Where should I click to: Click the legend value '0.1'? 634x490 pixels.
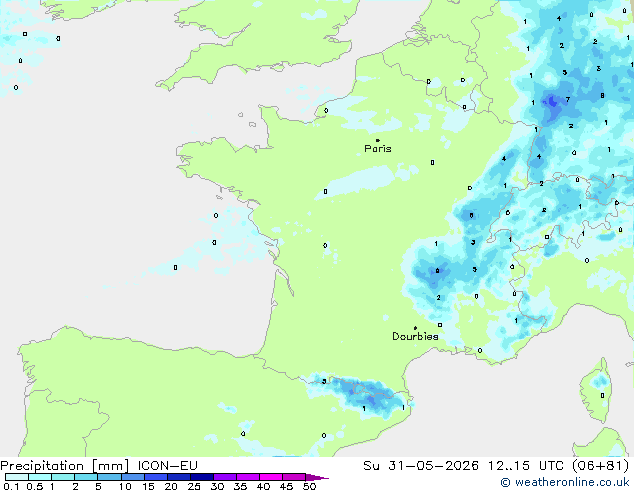click(x=11, y=486)
